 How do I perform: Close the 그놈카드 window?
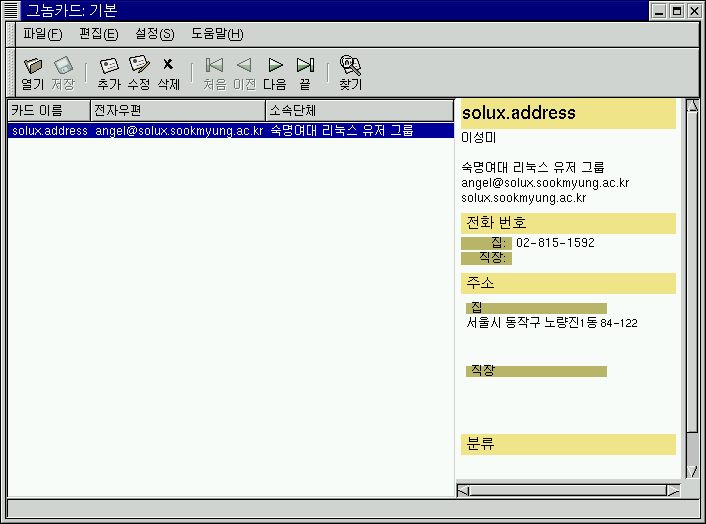[x=694, y=11]
